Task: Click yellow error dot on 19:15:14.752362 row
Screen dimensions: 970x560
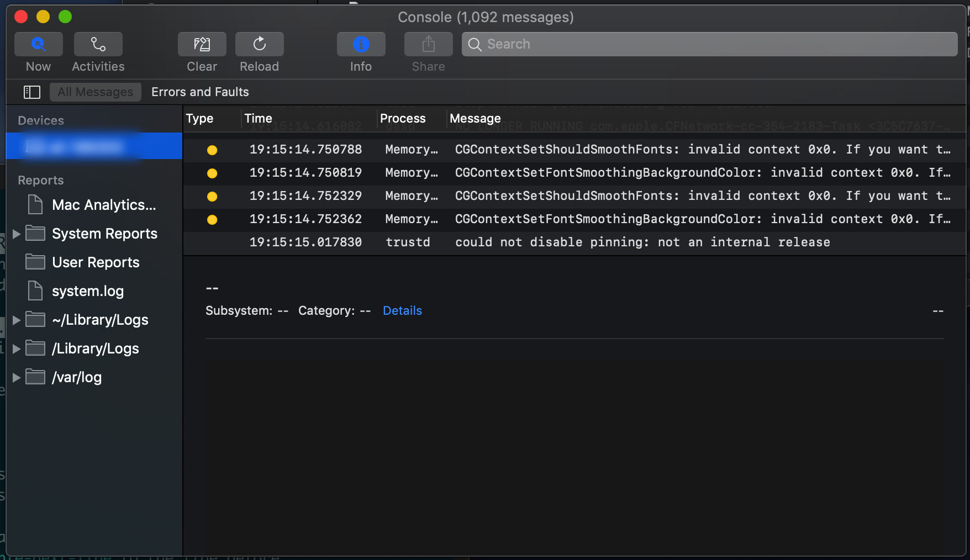Action: click(212, 220)
